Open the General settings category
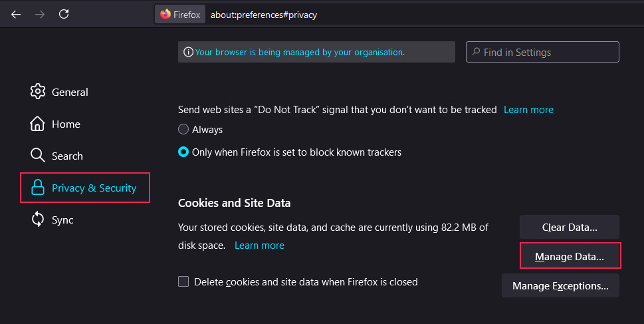The image size is (644, 324). (70, 92)
